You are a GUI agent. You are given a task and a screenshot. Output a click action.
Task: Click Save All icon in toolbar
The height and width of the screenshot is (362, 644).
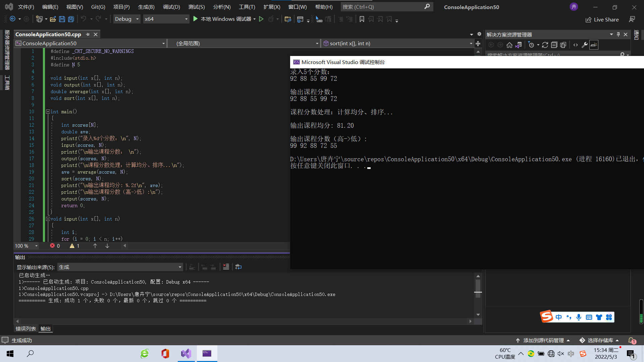point(71,19)
